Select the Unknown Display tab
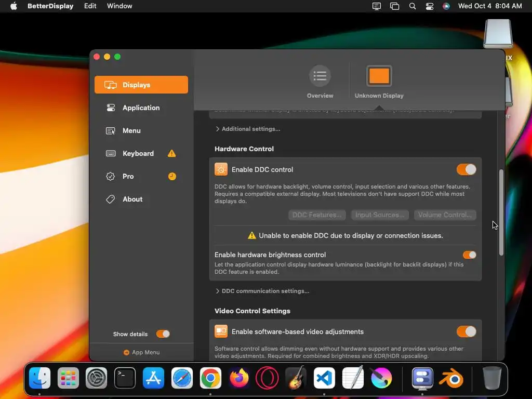 (x=379, y=82)
